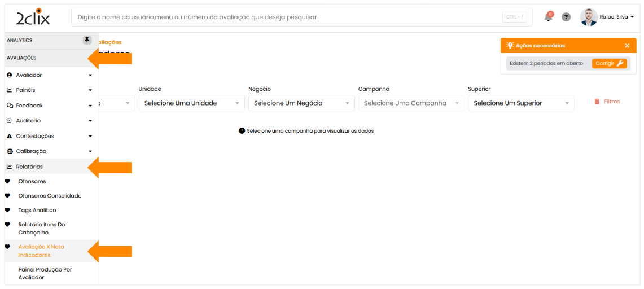Click the Filtros trash icon
Image resolution: width=644 pixels, height=289 pixels.
(x=597, y=102)
